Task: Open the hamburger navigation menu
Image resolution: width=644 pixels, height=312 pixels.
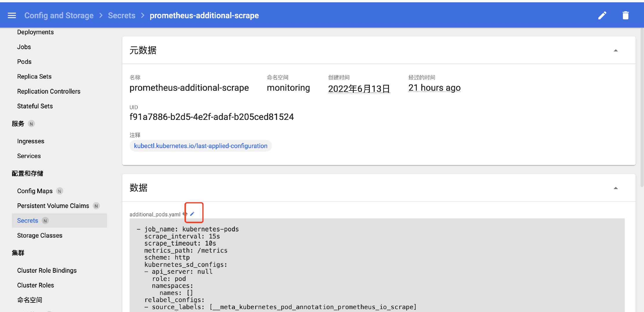Action: 12,15
